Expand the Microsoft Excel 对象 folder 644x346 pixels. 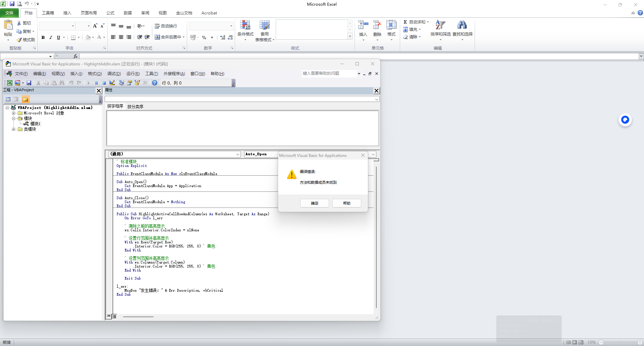coord(14,113)
